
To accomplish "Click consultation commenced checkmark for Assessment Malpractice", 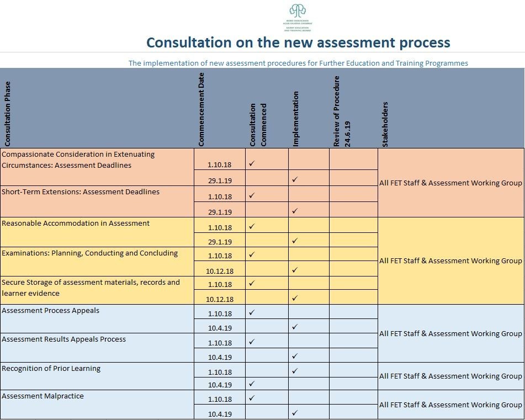I will point(252,398).
